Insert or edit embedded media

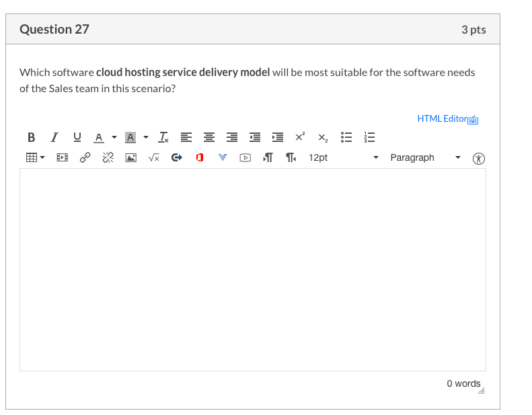click(x=62, y=157)
